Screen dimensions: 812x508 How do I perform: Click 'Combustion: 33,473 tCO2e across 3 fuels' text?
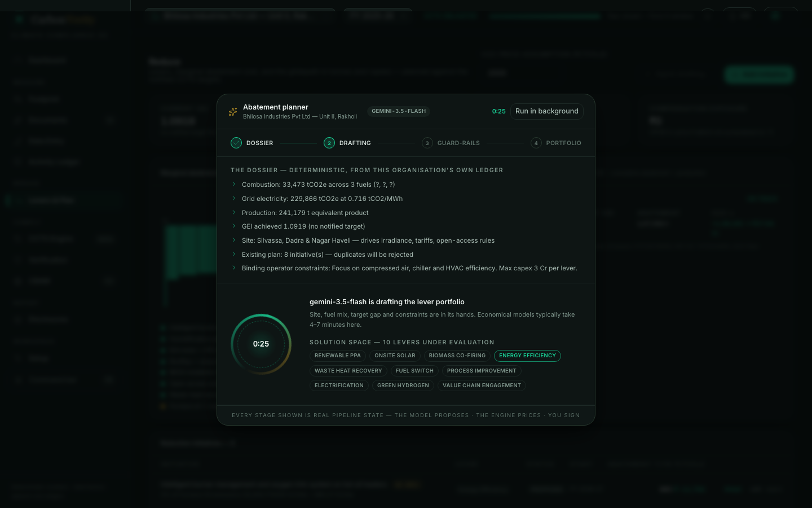[318, 185]
